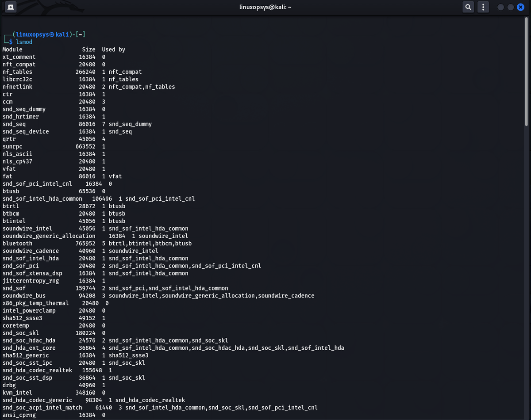
Task: Click the window title linuxopsys@kali
Action: (265, 7)
